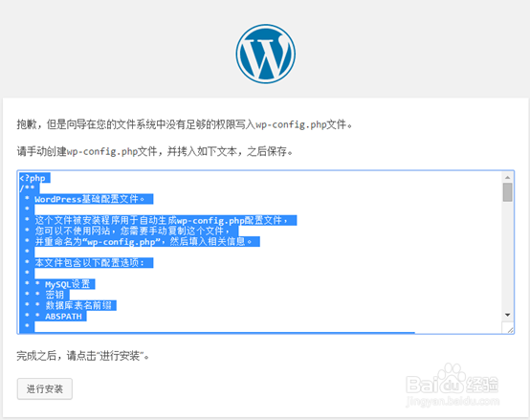
Task: Click the "密钥" line
Action: [55, 295]
